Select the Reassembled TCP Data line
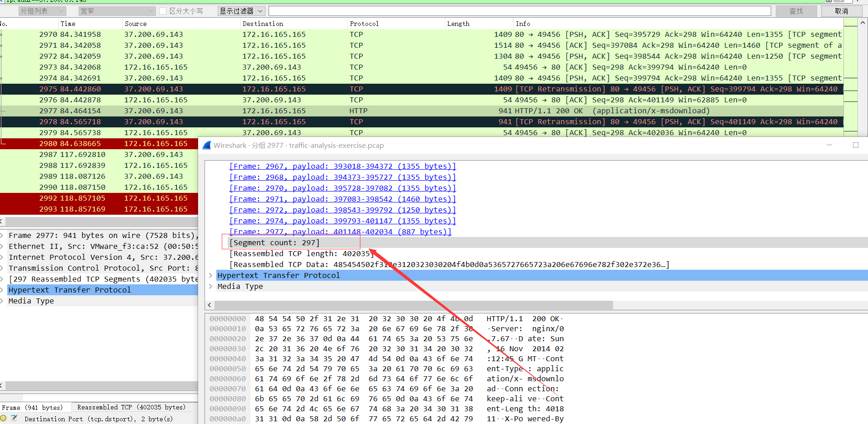868x424 pixels. [x=449, y=264]
